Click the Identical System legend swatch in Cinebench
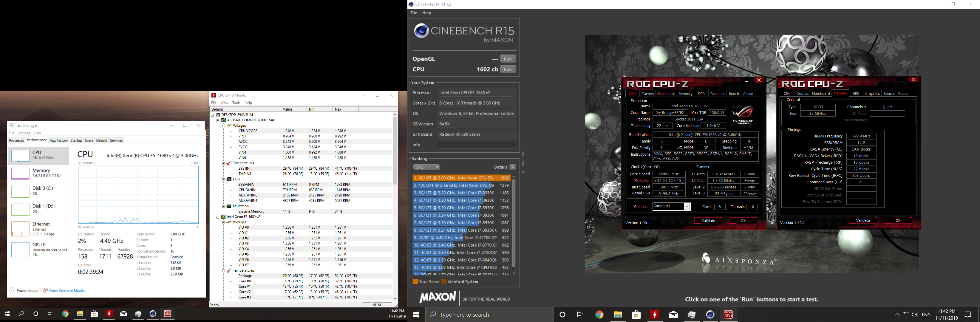Screen dimensions: 980x322 click(x=443, y=282)
